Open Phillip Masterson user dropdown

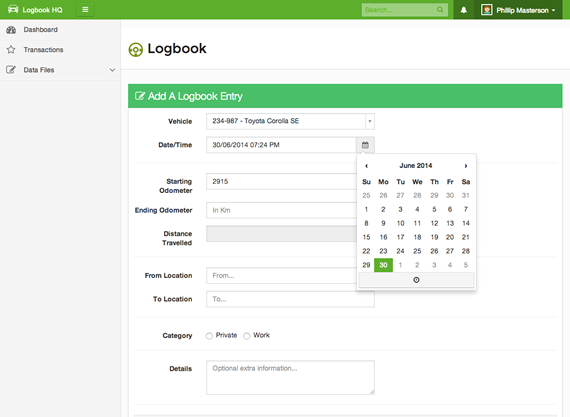(x=518, y=10)
